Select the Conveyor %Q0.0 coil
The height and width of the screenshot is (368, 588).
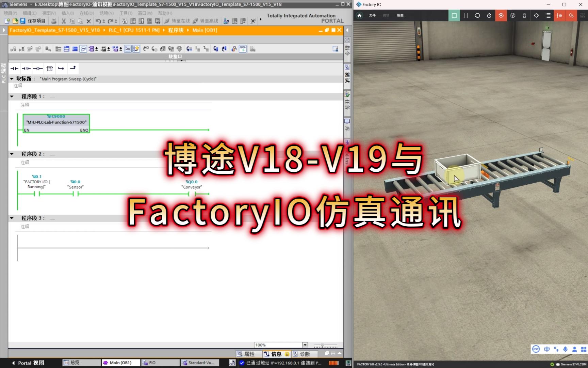pos(192,194)
